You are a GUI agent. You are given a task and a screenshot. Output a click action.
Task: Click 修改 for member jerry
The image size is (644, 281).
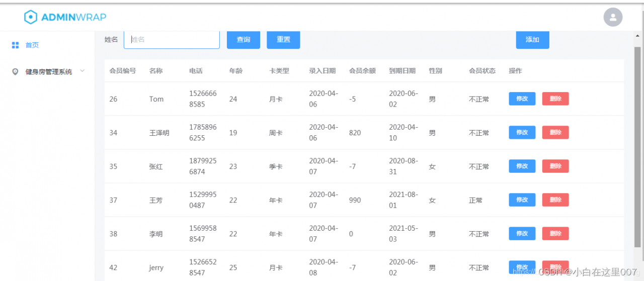pos(522,267)
